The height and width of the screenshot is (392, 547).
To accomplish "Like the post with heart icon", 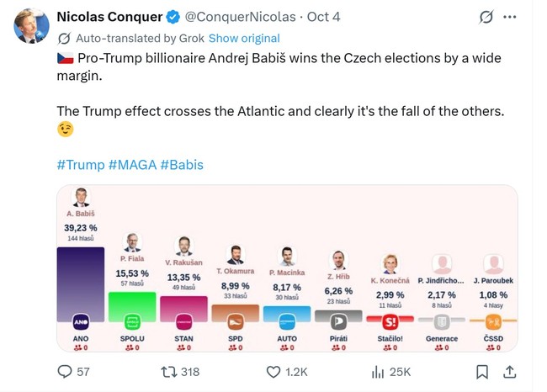I will click(x=273, y=371).
